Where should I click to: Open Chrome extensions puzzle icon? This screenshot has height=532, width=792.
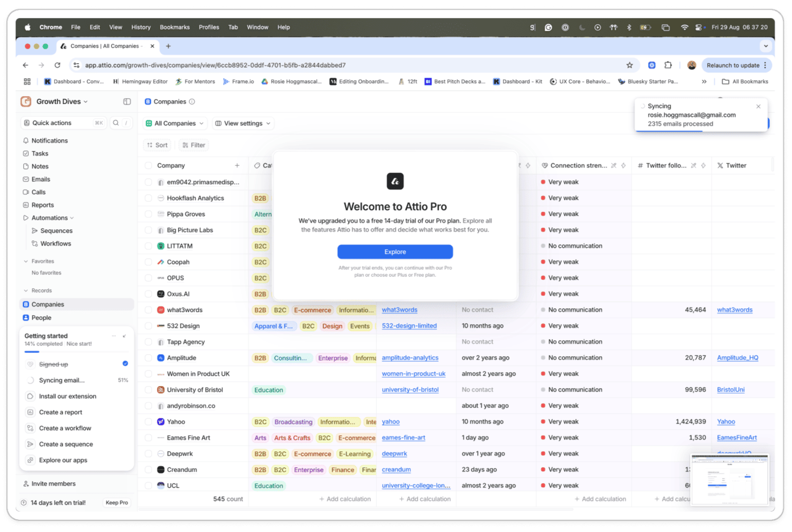(x=668, y=65)
